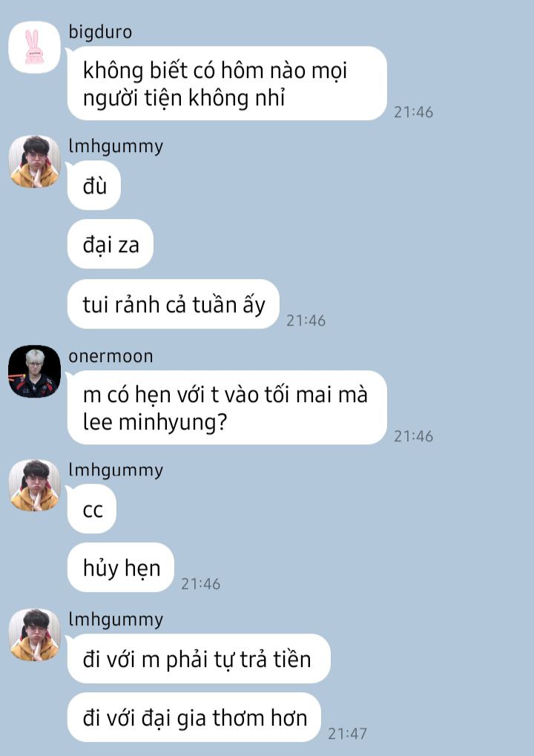Tap the 'đi với m phải tự trả tiền' bubble
Image resolution: width=534 pixels, height=756 pixels.
click(x=199, y=659)
